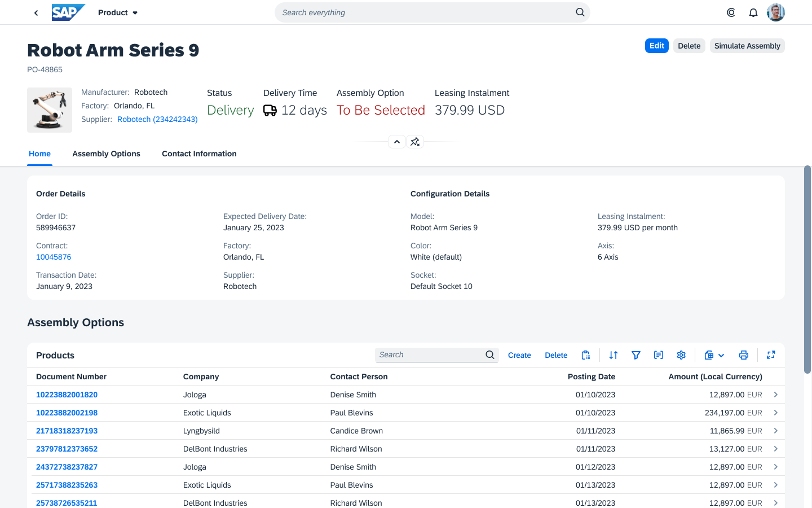Click the print icon
The height and width of the screenshot is (508, 812).
pyautogui.click(x=744, y=355)
